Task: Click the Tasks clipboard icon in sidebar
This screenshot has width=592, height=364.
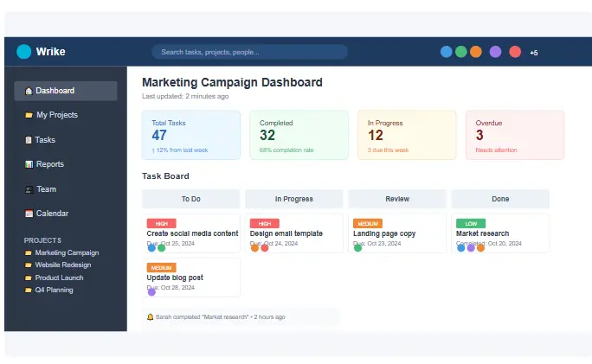Action: (29, 140)
